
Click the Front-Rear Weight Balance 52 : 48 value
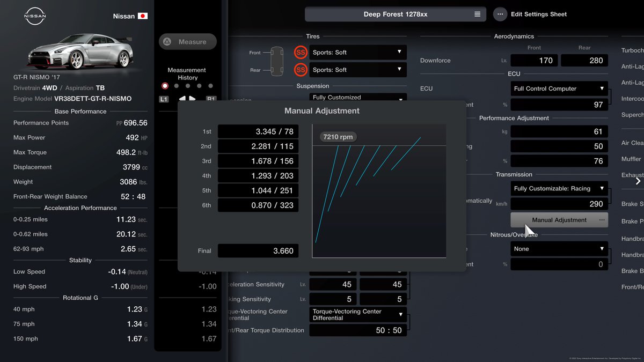tap(133, 196)
